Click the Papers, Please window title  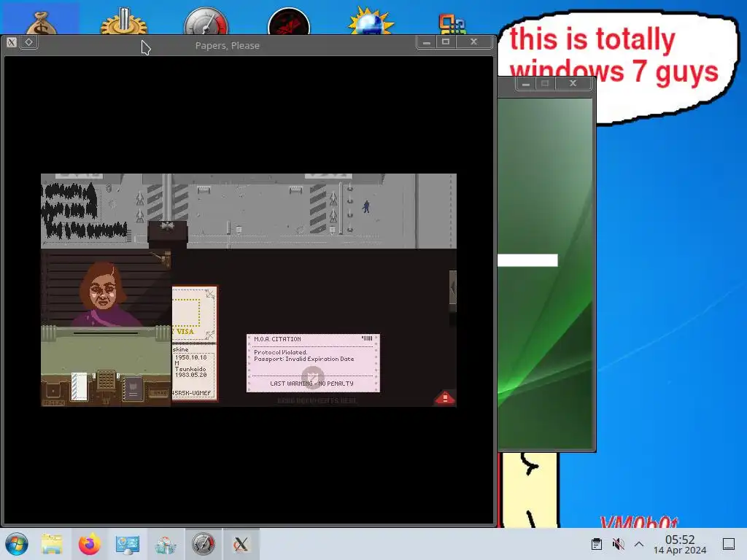[x=228, y=46]
